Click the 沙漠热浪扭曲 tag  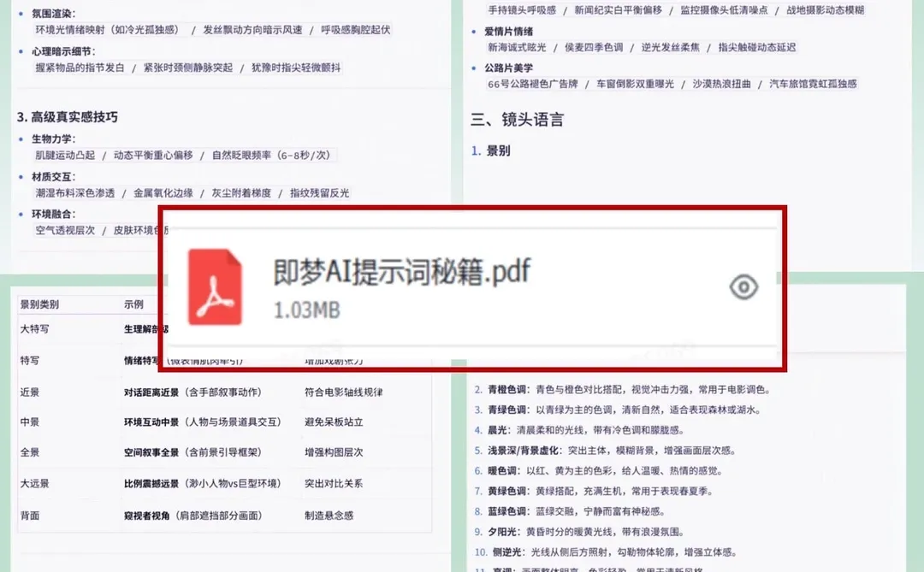pos(723,85)
